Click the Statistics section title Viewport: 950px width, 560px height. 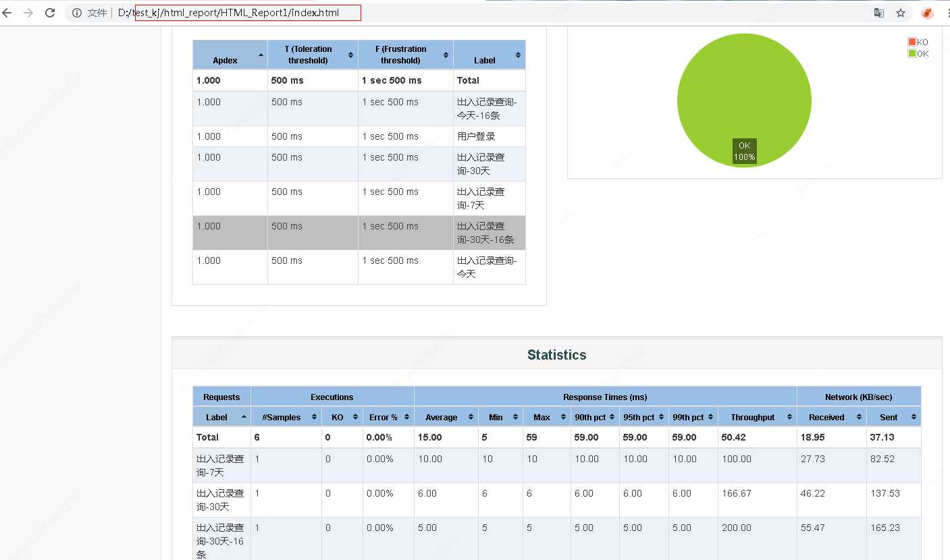[x=556, y=355]
